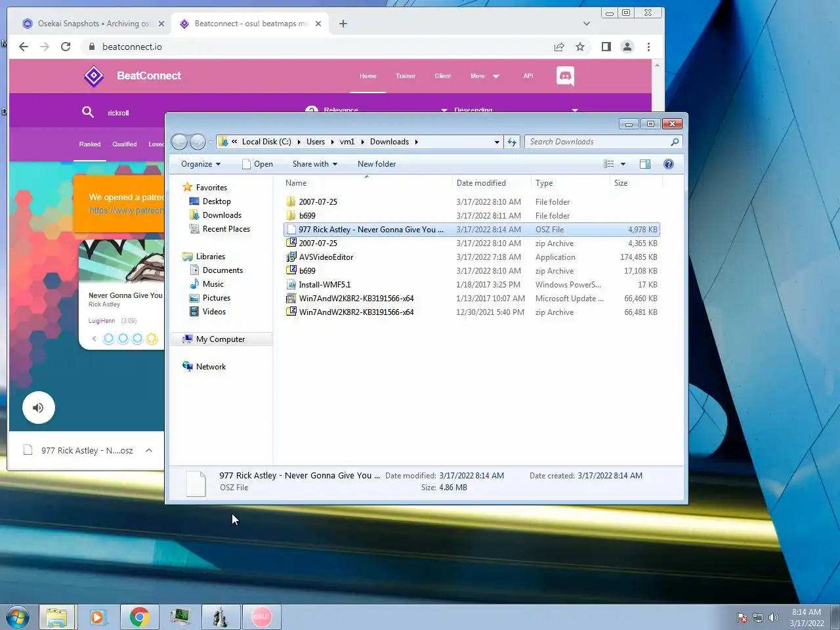Expand the Organize menu

coord(201,164)
